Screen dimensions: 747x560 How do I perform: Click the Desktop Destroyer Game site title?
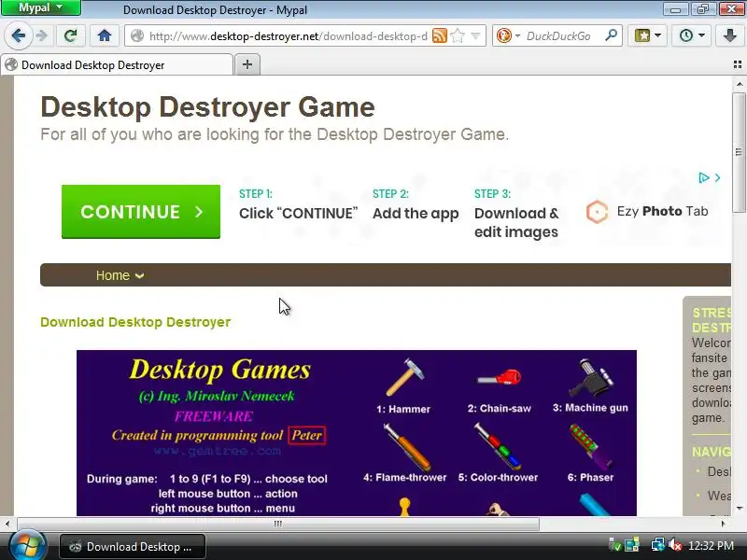207,106
